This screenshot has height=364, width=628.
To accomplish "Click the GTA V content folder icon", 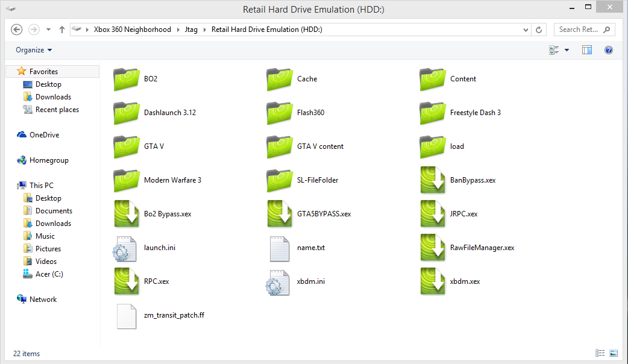I will tap(280, 146).
